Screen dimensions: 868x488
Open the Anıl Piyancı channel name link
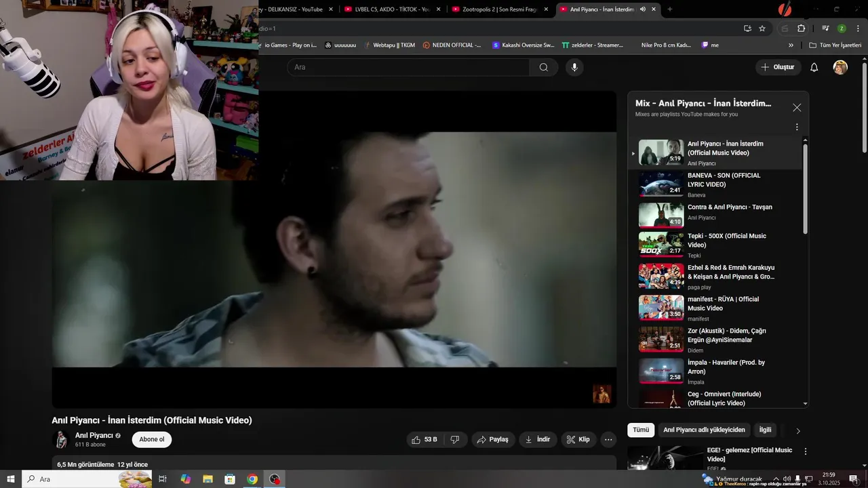[94, 435]
